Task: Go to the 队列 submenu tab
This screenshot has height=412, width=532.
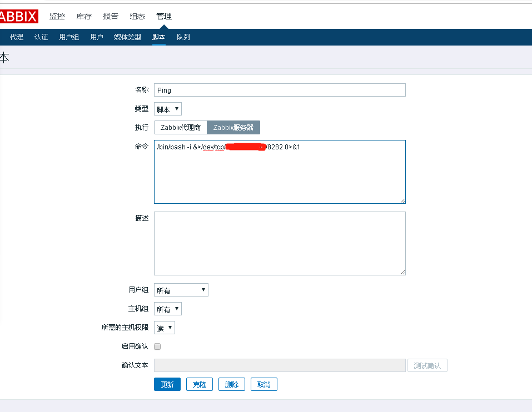Action: (183, 37)
